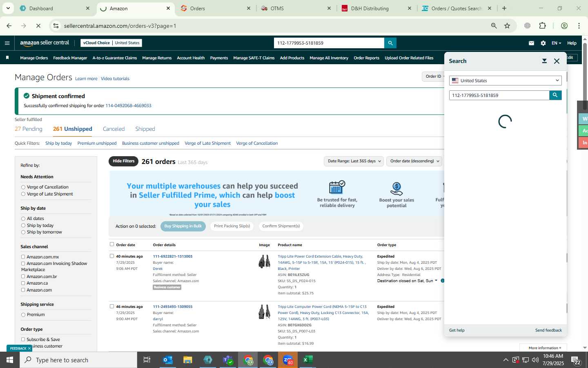Open the messages envelope icon
This screenshot has height=368, width=588.
531,43
